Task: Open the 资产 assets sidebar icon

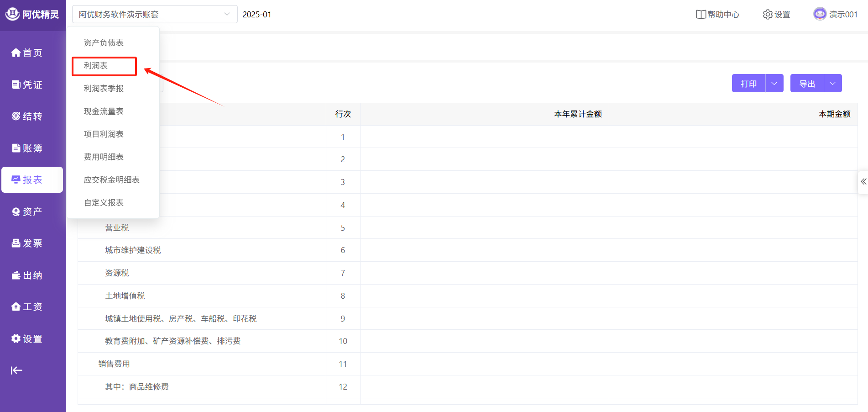Action: [x=16, y=211]
